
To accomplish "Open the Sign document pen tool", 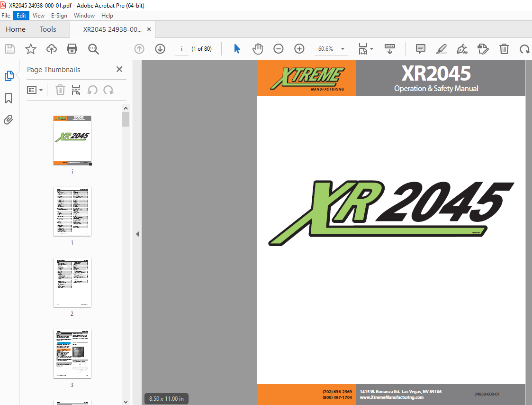I will point(462,49).
